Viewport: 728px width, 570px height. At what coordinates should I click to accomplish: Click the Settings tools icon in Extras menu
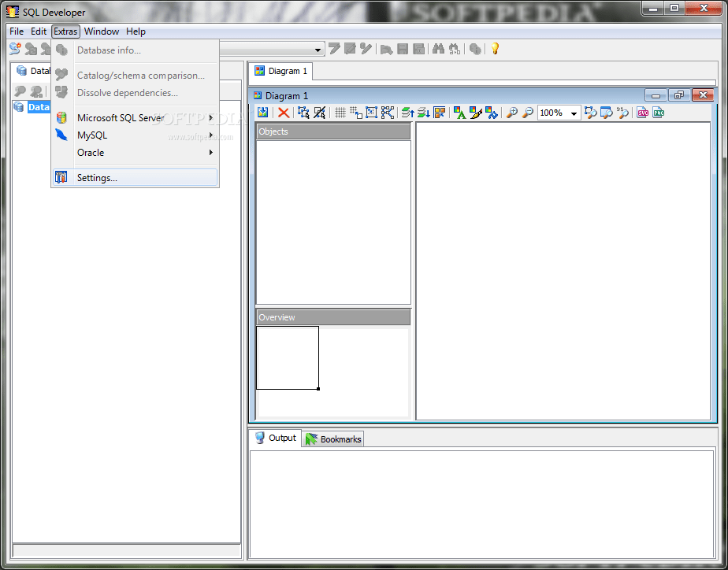coord(61,178)
